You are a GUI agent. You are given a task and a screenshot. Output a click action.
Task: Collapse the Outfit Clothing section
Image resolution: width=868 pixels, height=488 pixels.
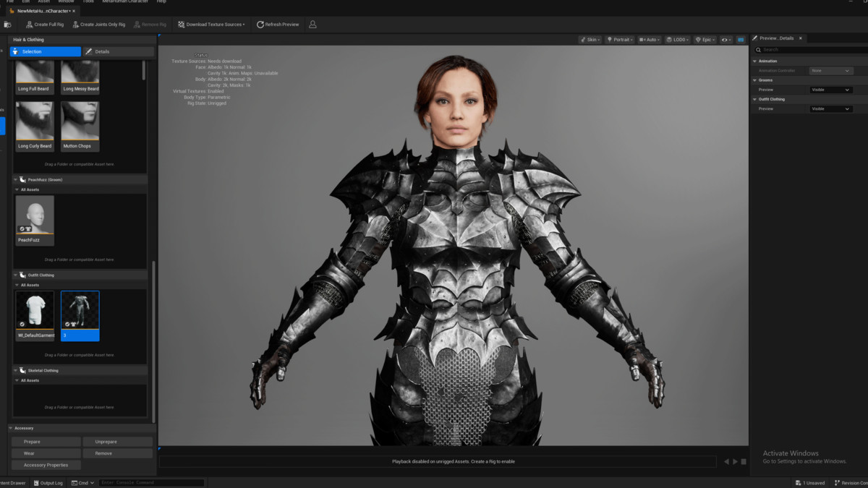(17, 275)
